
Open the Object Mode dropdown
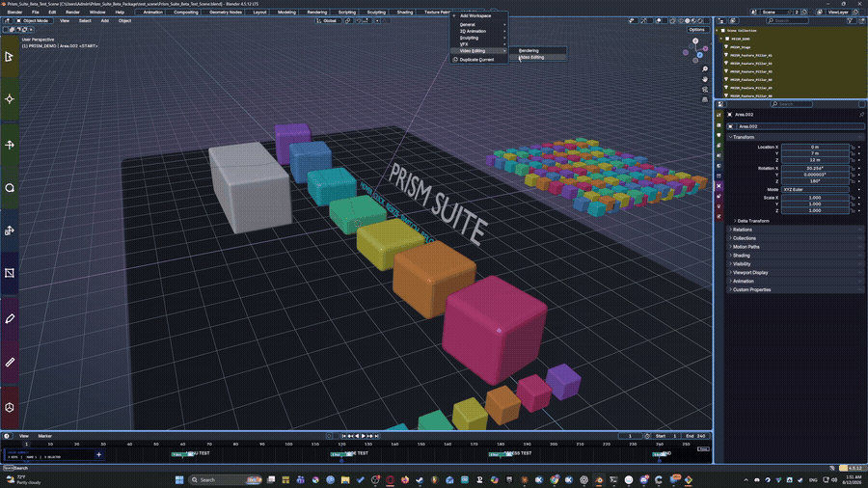tap(33, 20)
